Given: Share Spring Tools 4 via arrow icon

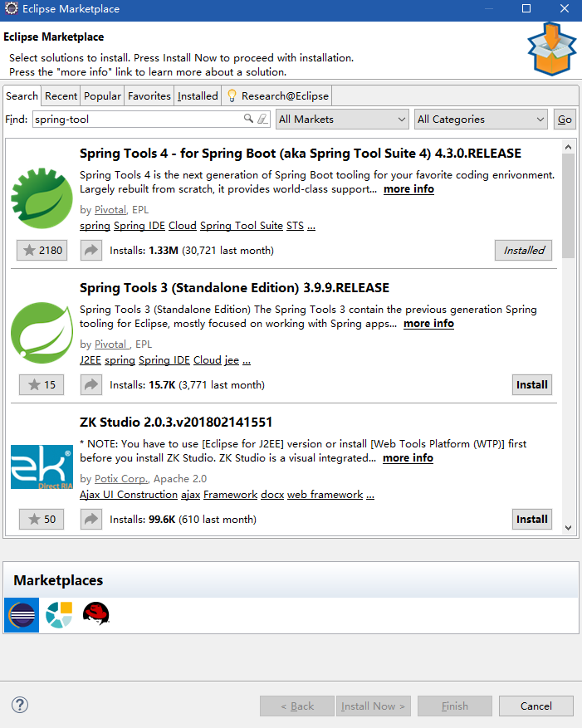Looking at the screenshot, I should click(x=91, y=251).
